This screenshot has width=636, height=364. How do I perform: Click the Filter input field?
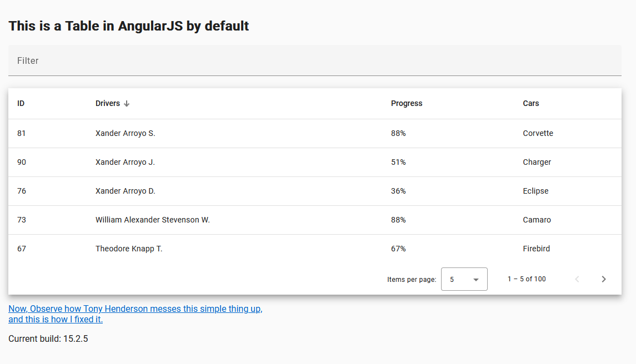314,60
